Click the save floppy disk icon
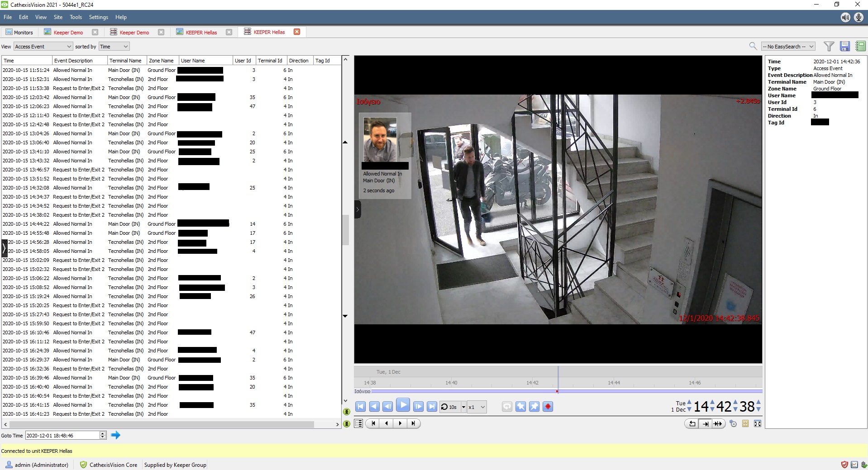This screenshot has width=868, height=470. pyautogui.click(x=844, y=46)
